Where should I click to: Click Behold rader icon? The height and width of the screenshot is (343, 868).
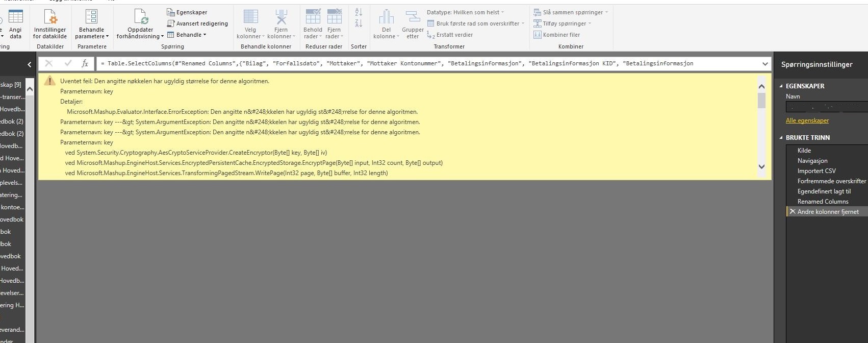pos(313,16)
